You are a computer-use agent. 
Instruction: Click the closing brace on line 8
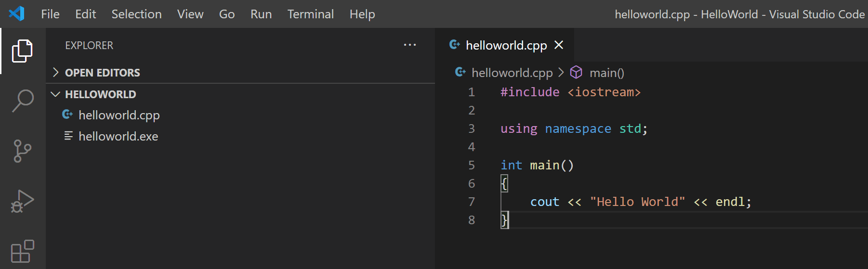pyautogui.click(x=504, y=220)
